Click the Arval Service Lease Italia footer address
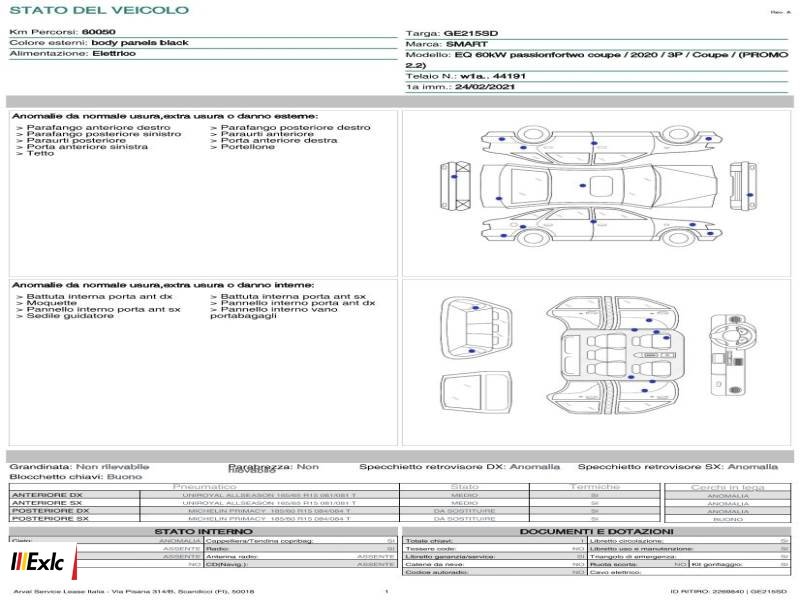The width and height of the screenshot is (800, 600). point(134,592)
